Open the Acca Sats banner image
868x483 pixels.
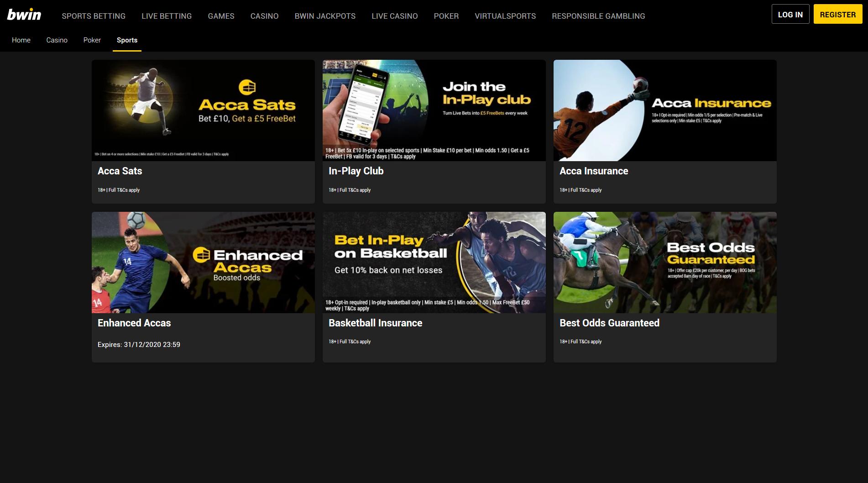coord(203,110)
